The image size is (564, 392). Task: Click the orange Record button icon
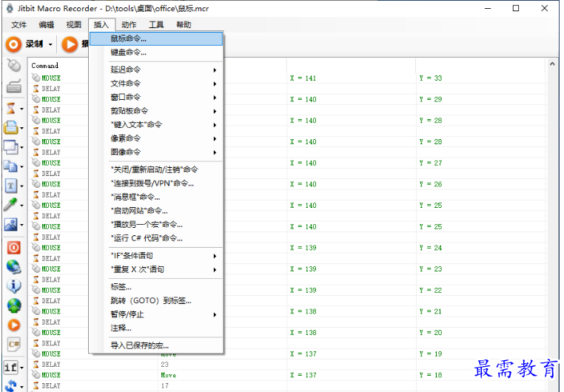click(x=13, y=44)
